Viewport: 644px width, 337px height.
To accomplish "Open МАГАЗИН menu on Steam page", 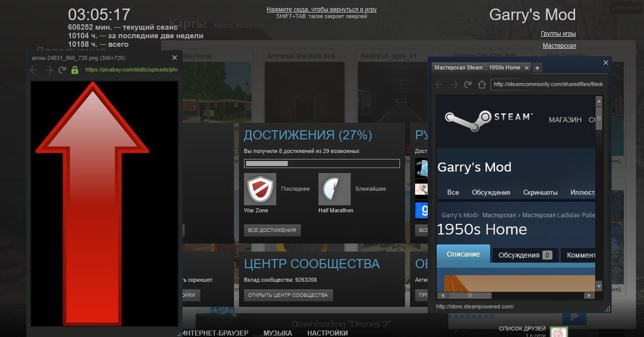I will (565, 120).
